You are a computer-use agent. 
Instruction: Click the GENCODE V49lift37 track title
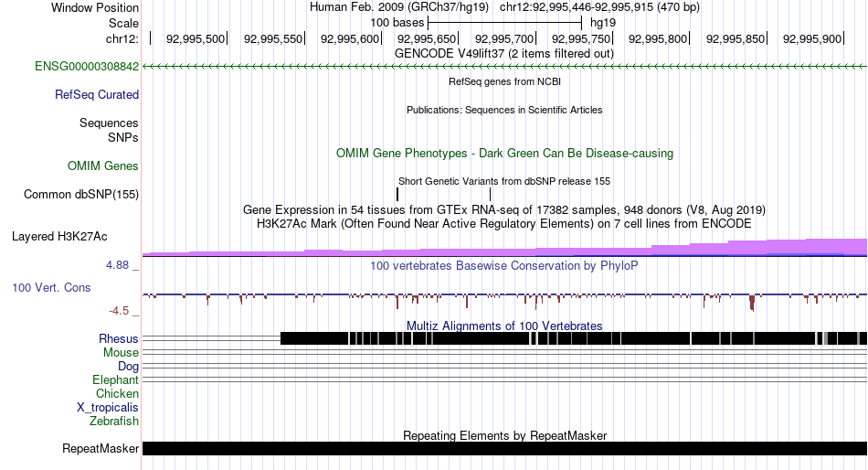coord(504,54)
